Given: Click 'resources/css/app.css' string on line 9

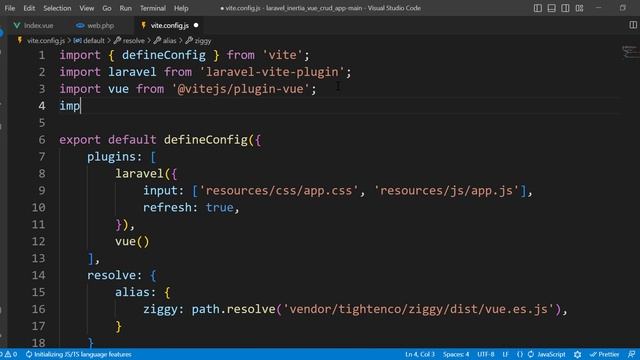Looking at the screenshot, I should point(279,191).
